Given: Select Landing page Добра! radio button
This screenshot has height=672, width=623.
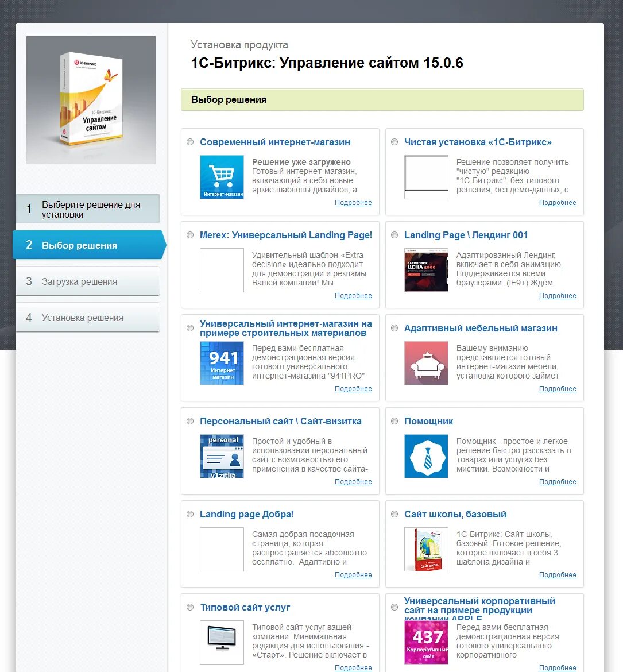Looking at the screenshot, I should [190, 514].
